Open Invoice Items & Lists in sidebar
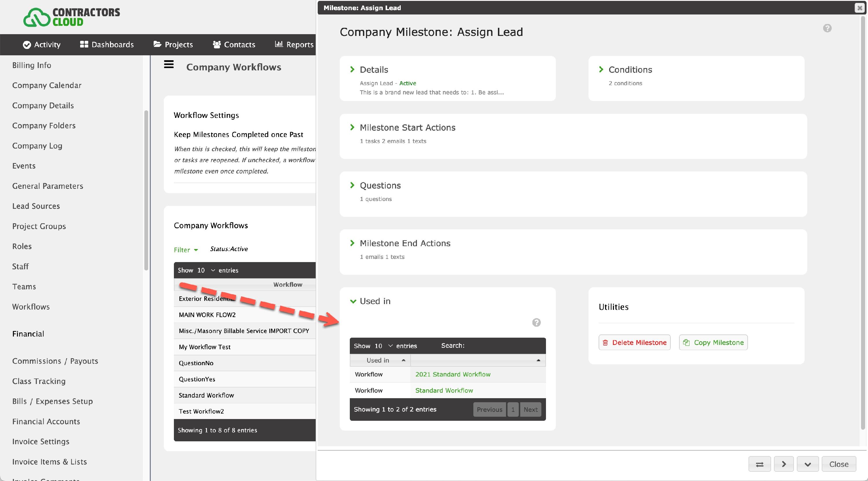Screen dimensions: 868x481 coord(49,462)
